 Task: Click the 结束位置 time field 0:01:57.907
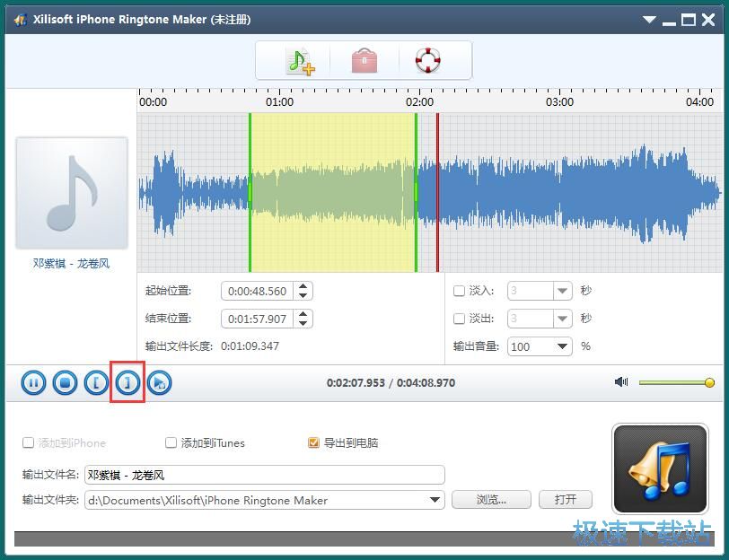(x=257, y=319)
